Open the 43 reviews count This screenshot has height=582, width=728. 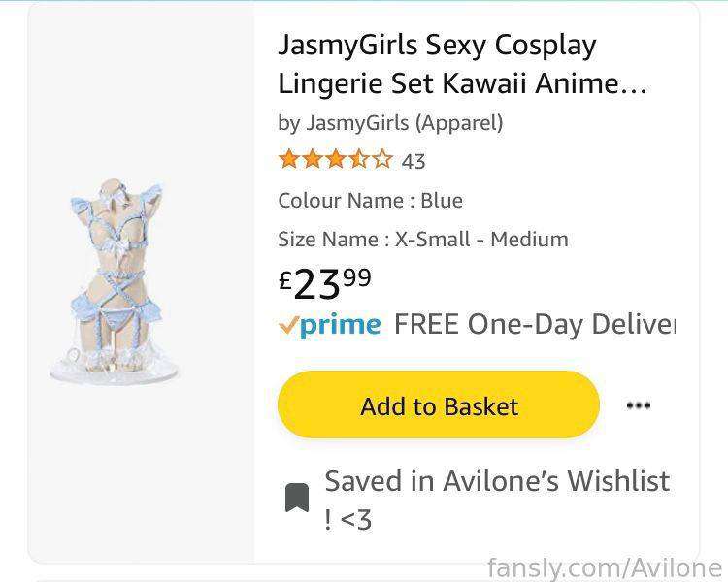[x=414, y=162]
